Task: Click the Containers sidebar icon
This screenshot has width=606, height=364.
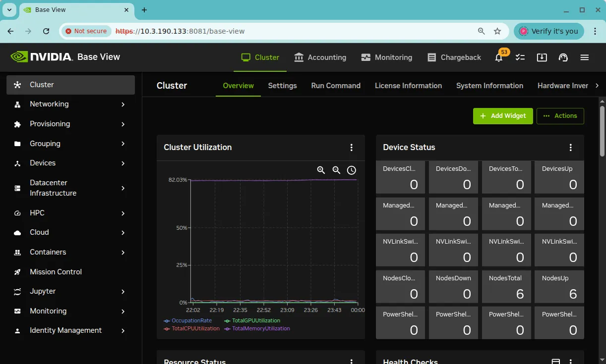Action: pyautogui.click(x=18, y=253)
